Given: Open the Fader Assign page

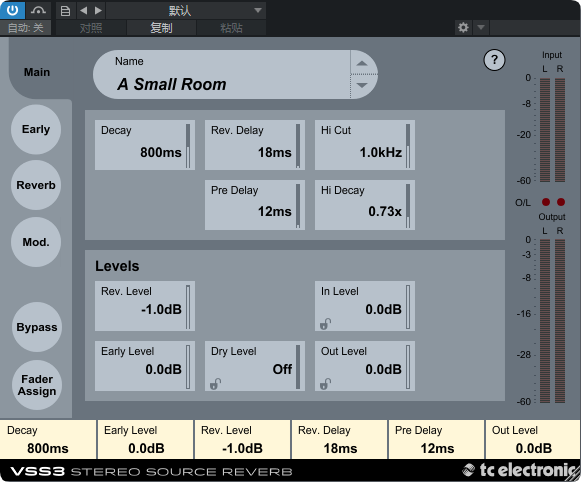Looking at the screenshot, I should [37, 385].
